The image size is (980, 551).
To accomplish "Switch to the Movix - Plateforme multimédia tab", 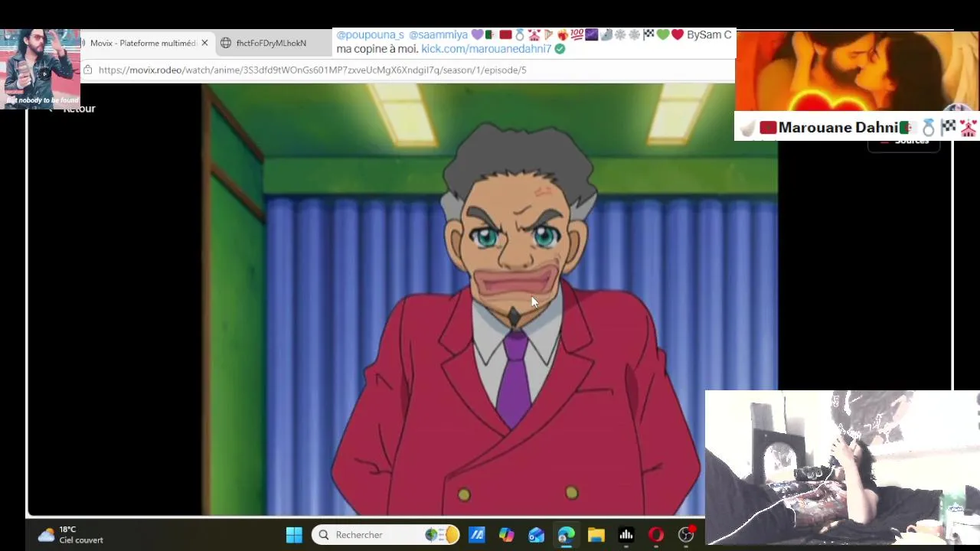I will pyautogui.click(x=143, y=43).
